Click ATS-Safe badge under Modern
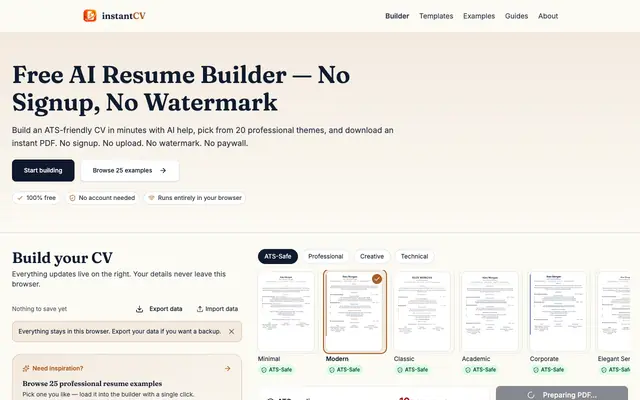The height and width of the screenshot is (400, 640). (x=344, y=370)
